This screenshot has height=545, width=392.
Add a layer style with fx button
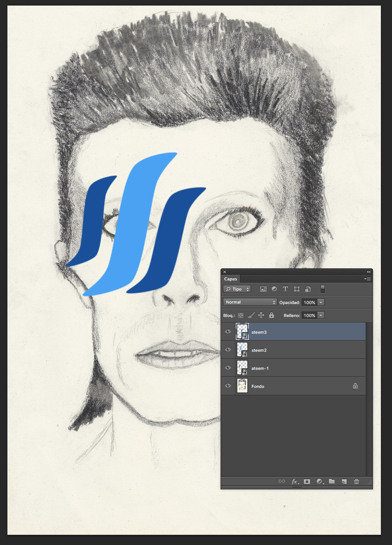(x=295, y=482)
